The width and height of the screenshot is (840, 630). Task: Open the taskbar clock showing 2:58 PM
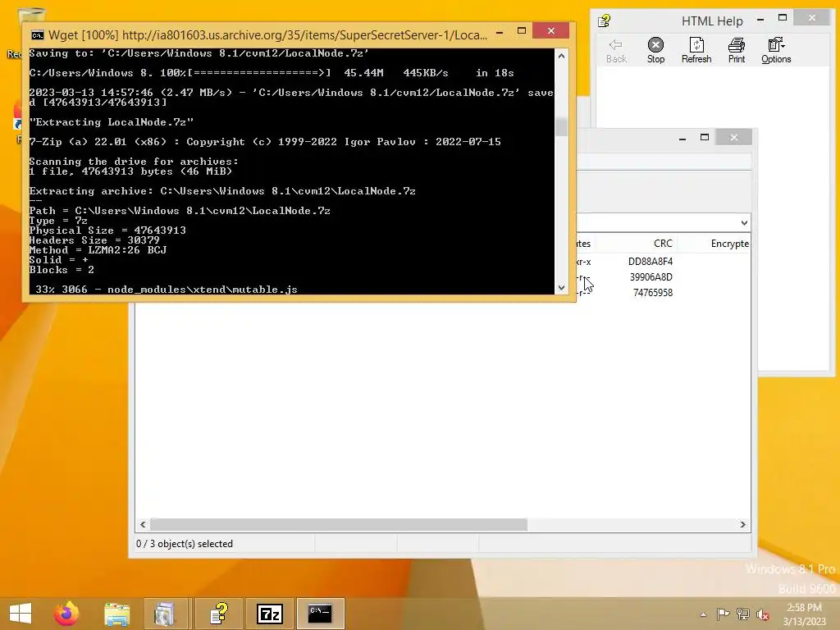point(804,614)
